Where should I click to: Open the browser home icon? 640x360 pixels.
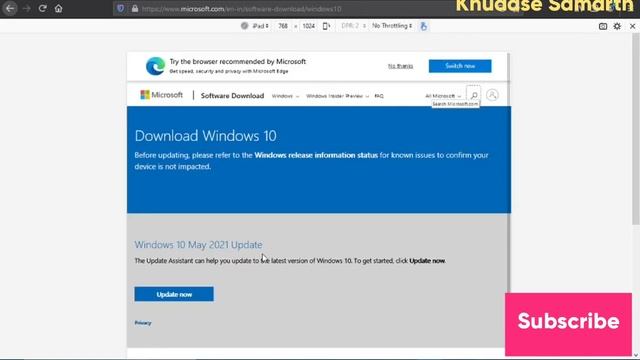point(58,8)
